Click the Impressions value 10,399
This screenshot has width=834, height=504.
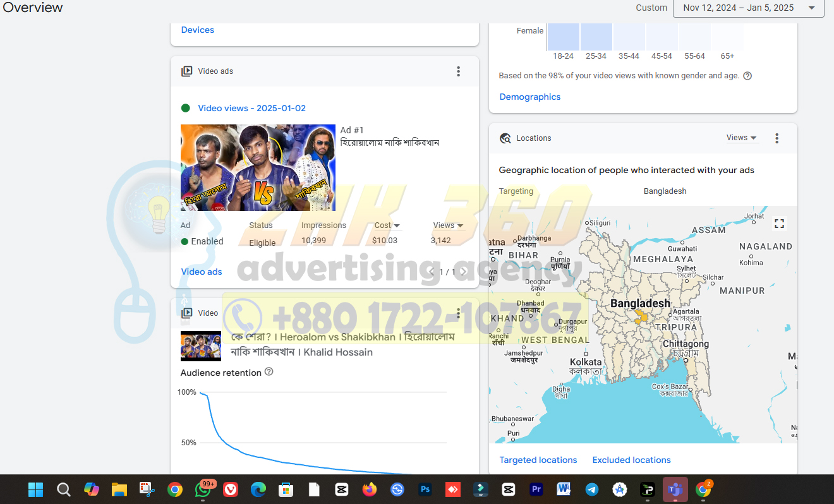[313, 241]
